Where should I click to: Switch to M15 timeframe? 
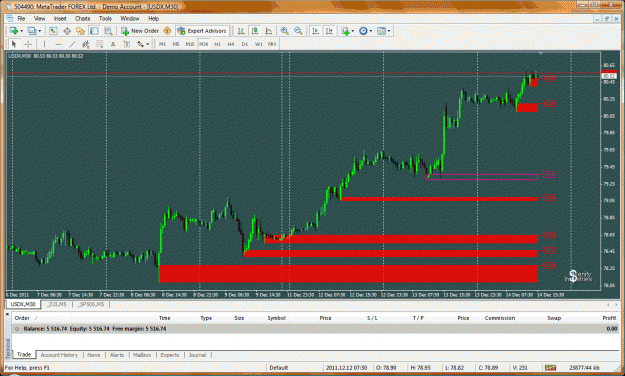click(x=190, y=44)
